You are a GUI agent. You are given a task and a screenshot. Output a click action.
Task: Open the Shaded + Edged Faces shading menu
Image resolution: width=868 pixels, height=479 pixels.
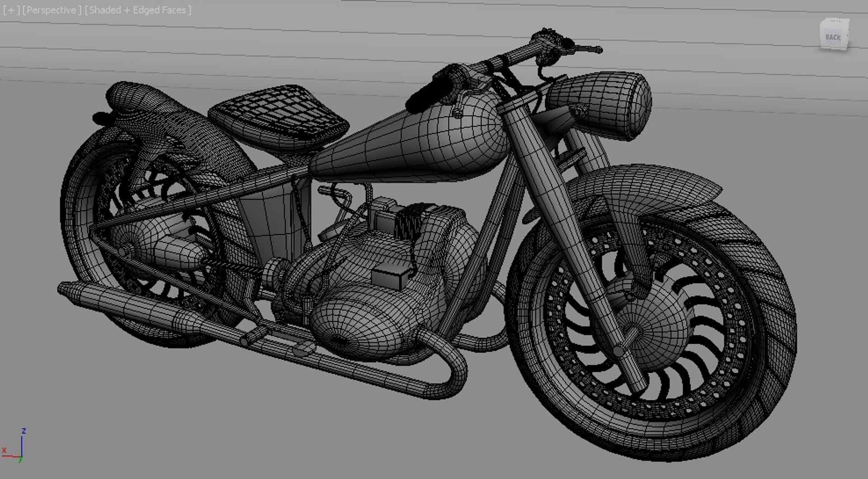pyautogui.click(x=138, y=10)
